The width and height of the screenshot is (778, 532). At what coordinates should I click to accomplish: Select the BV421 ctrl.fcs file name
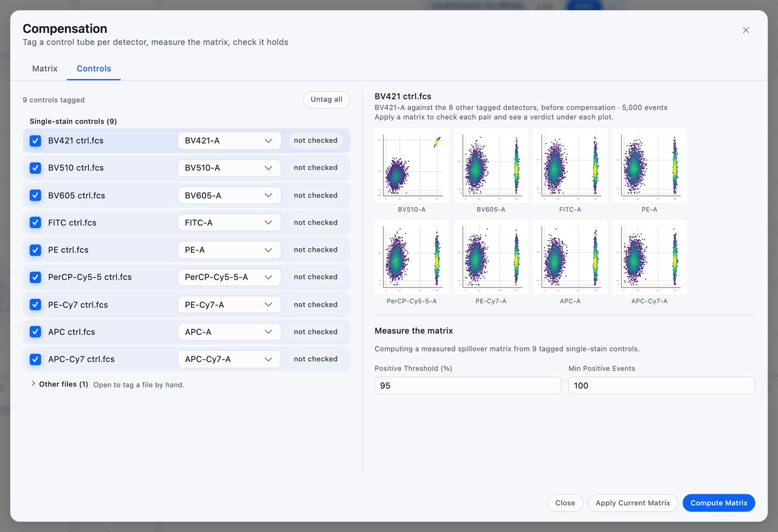[76, 140]
